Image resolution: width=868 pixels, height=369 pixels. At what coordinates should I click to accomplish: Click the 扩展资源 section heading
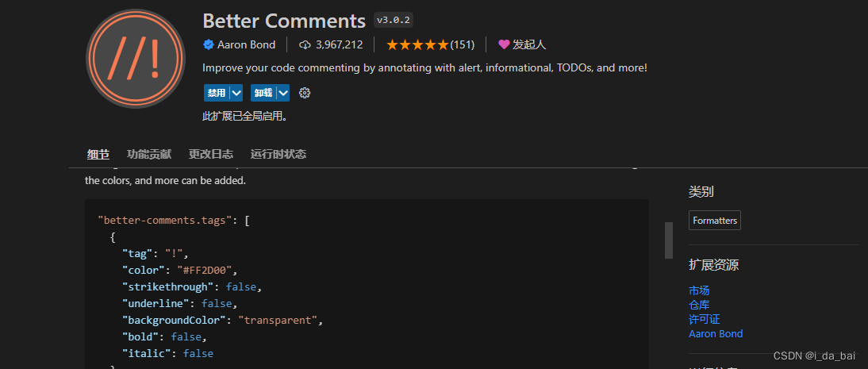pyautogui.click(x=713, y=265)
